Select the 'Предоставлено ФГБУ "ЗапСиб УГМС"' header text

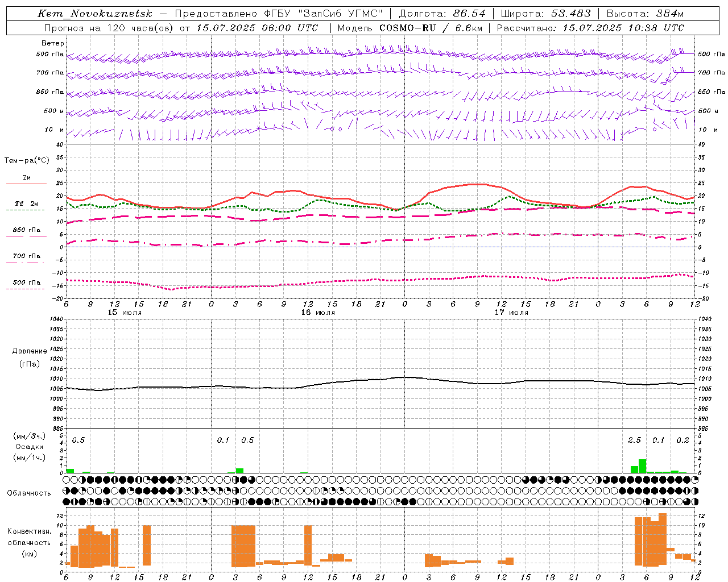279,14
